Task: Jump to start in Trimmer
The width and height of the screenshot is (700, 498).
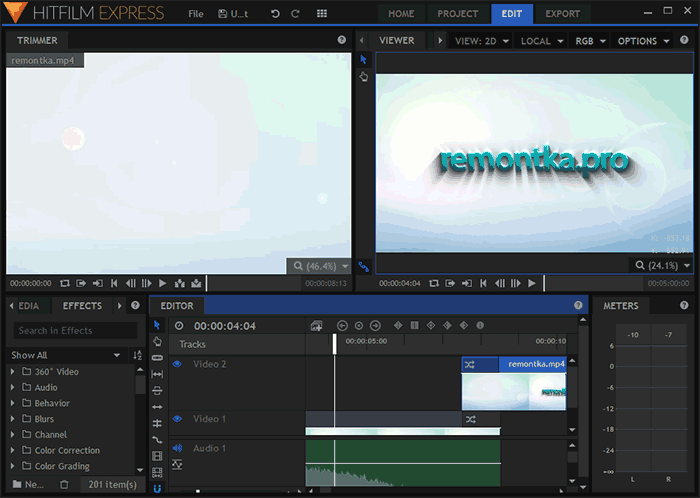Action: 114,283
